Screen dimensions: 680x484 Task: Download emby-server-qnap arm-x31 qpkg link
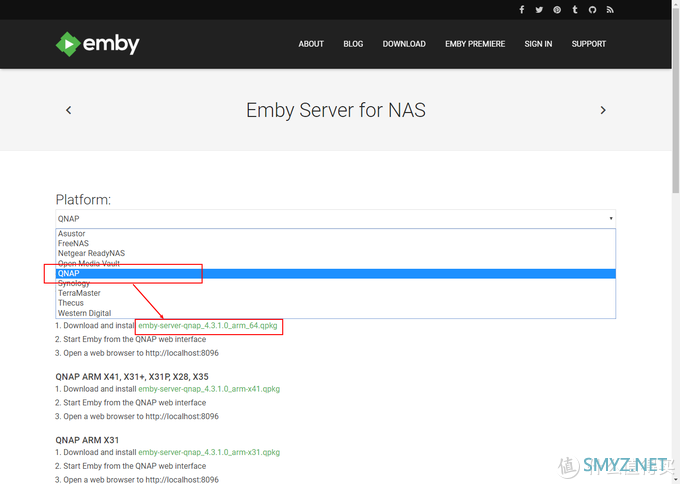coord(209,452)
